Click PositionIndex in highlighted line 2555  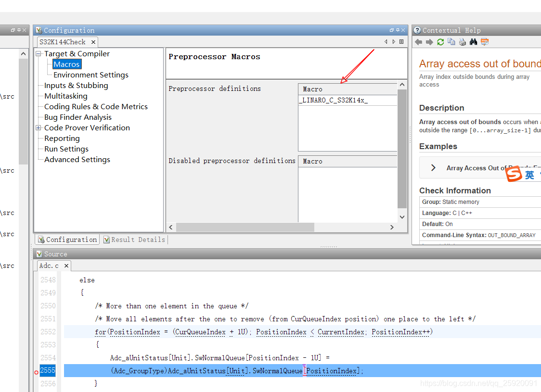coord(331,371)
